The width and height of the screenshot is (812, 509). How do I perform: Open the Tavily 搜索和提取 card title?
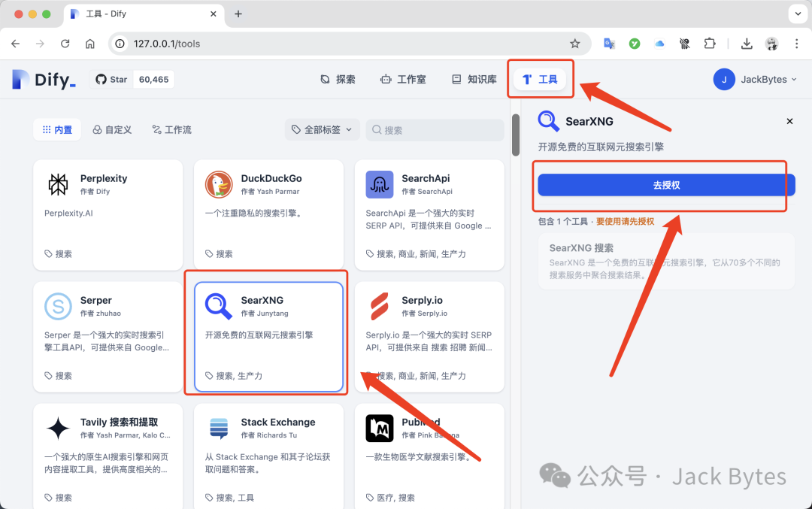[119, 422]
